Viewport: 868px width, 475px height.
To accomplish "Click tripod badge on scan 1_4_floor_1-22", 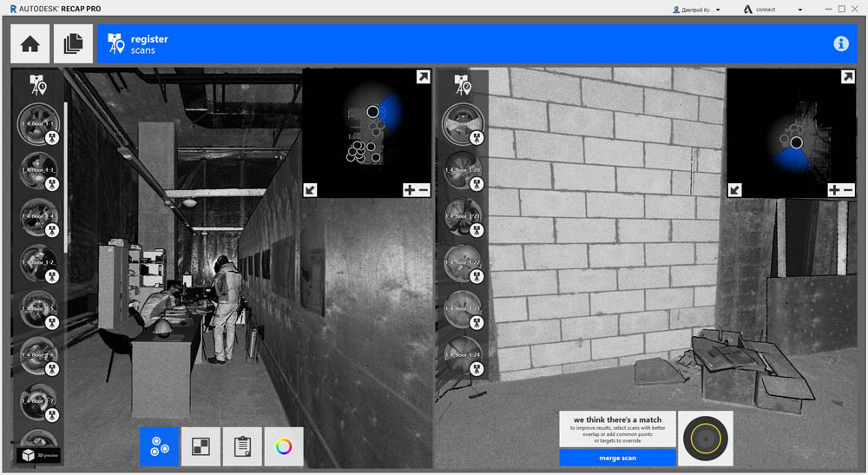I will point(477,276).
